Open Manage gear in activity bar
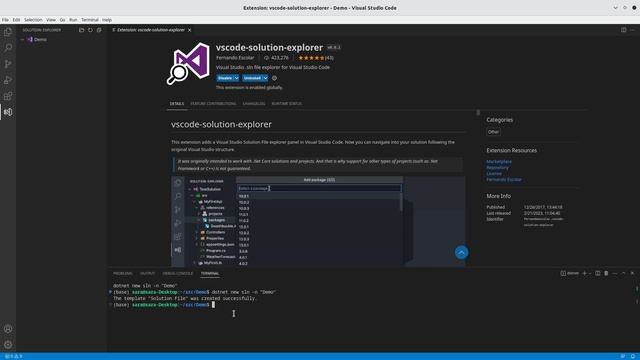This screenshot has width=640, height=360. pos(8,344)
